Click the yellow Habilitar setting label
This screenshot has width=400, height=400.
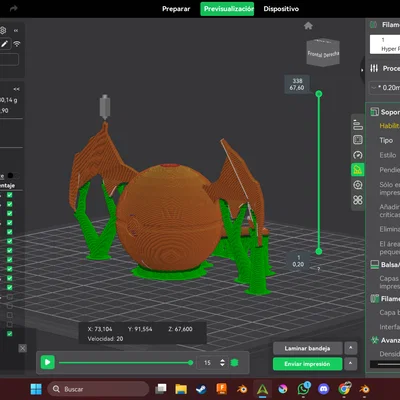pos(389,126)
